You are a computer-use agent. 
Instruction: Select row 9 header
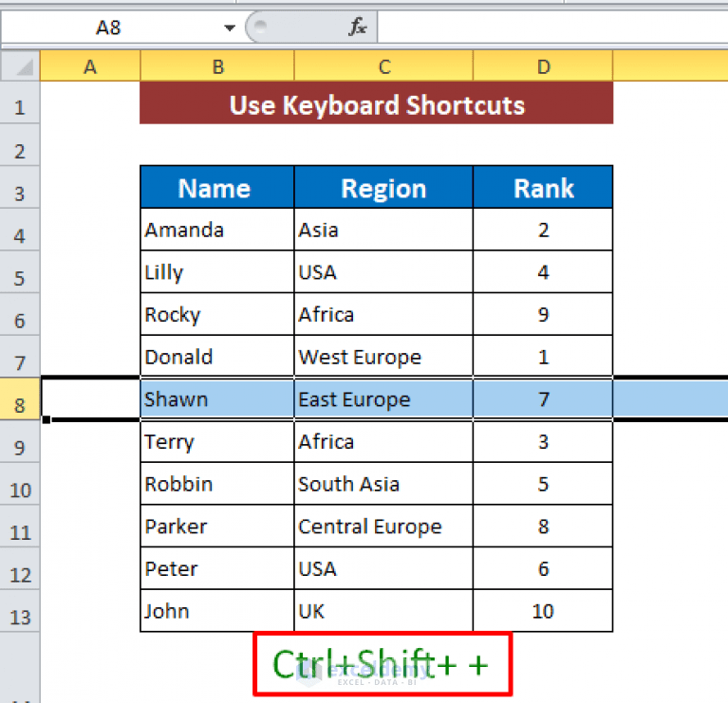(x=20, y=441)
